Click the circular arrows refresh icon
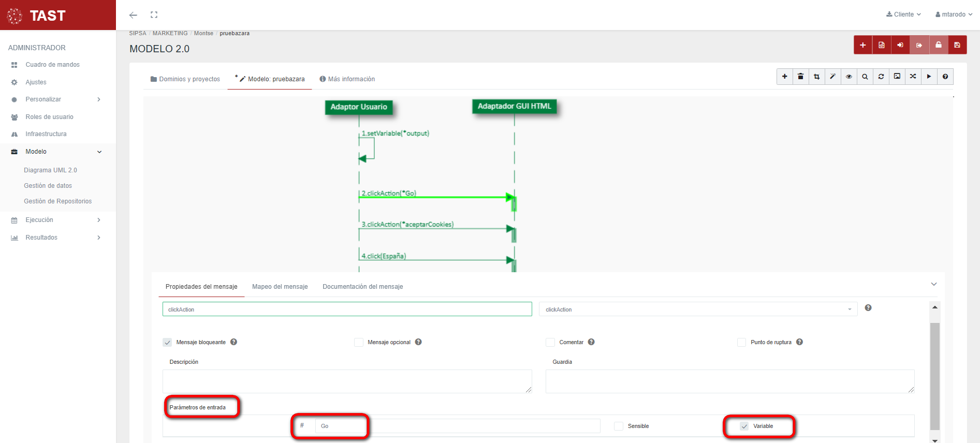This screenshot has width=980, height=443. tap(881, 77)
